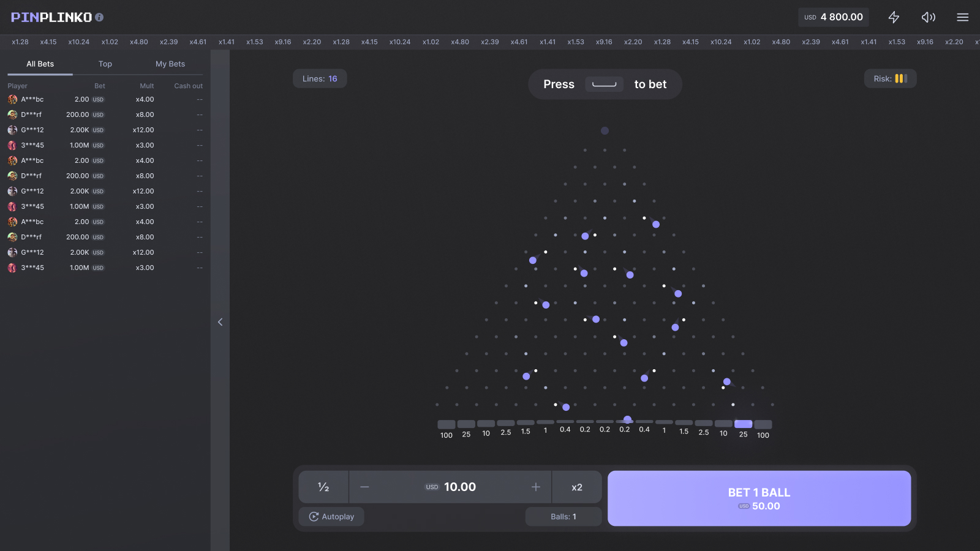Enable Autoplay mode
The width and height of the screenshot is (980, 551).
point(331,517)
